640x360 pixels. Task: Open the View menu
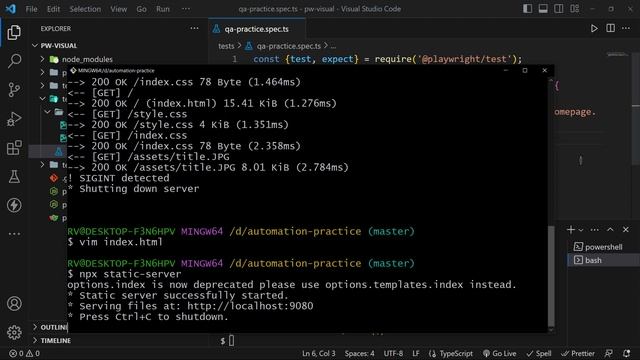point(118,9)
